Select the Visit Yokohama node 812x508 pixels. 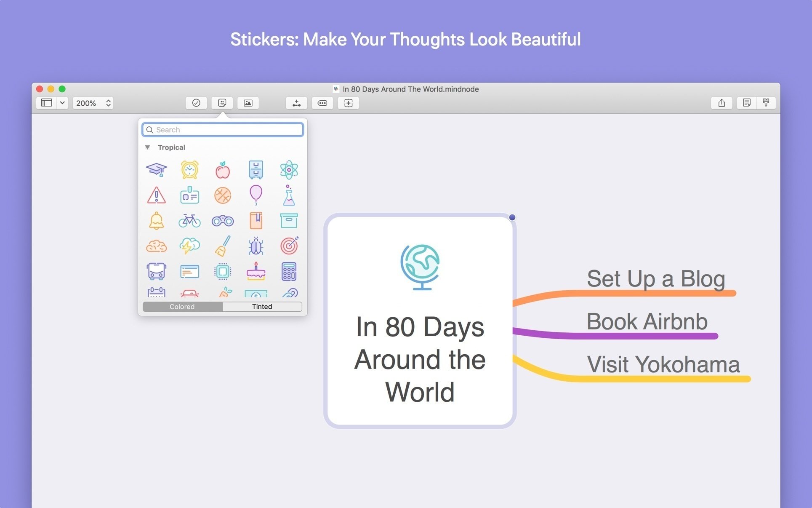point(663,364)
